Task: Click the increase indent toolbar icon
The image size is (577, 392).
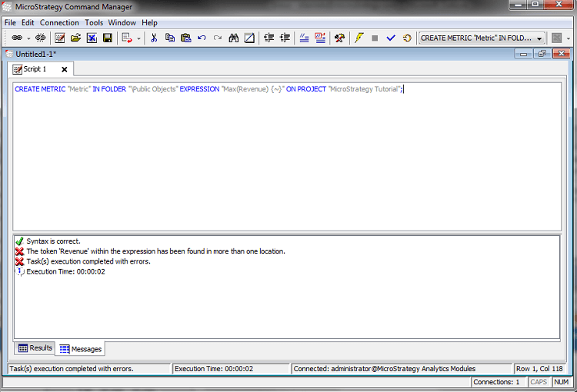Action: pyautogui.click(x=285, y=38)
